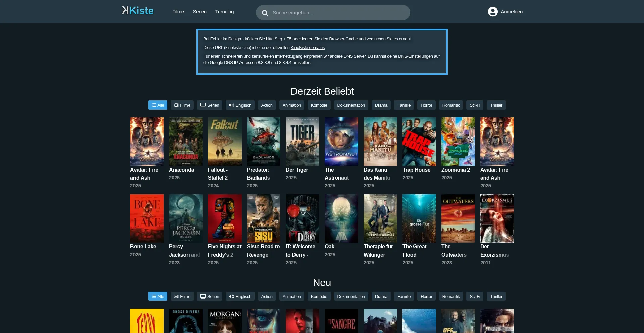644x333 pixels.
Task: Open the Predator: Badlands poster
Action: click(264, 142)
